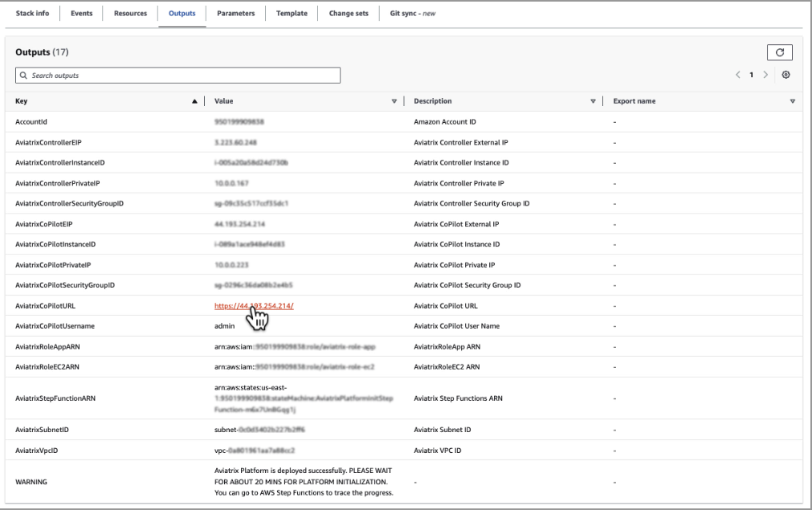This screenshot has height=510, width=812.
Task: Open the Resources tab
Action: tap(130, 14)
